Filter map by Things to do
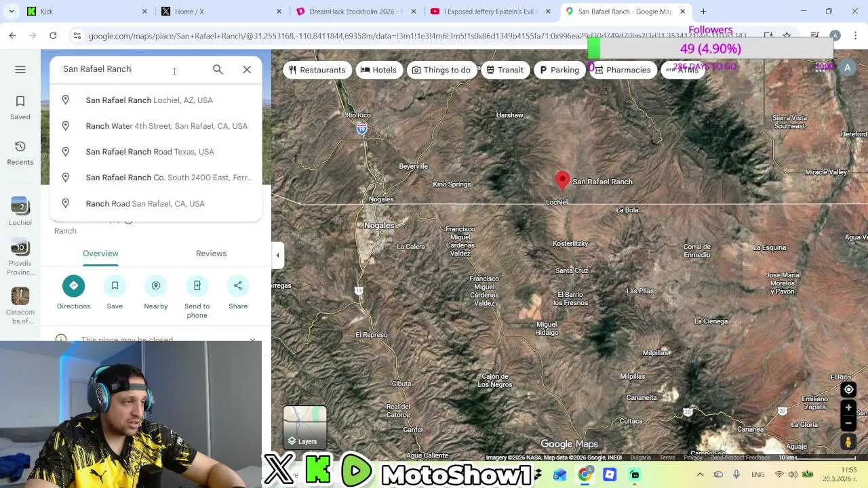The image size is (868, 488). click(x=441, y=70)
